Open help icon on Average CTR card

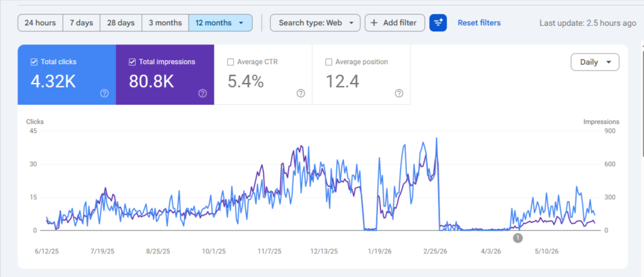301,94
